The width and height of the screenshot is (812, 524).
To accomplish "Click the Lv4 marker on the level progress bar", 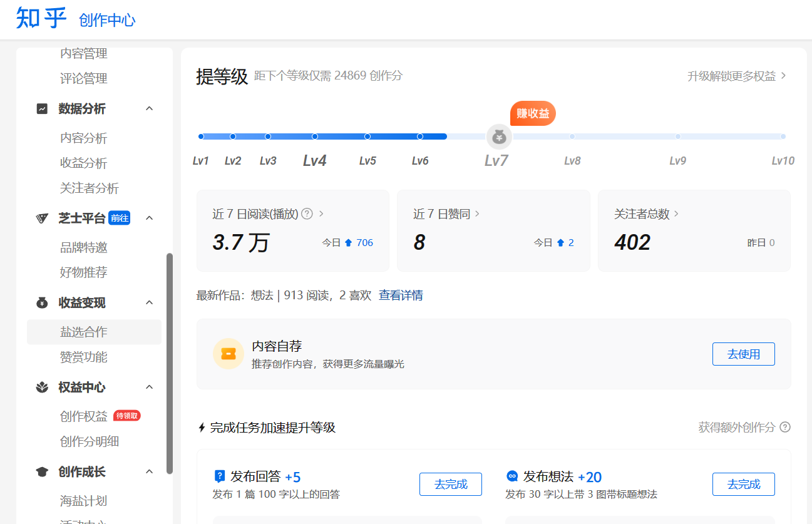I will click(x=314, y=136).
